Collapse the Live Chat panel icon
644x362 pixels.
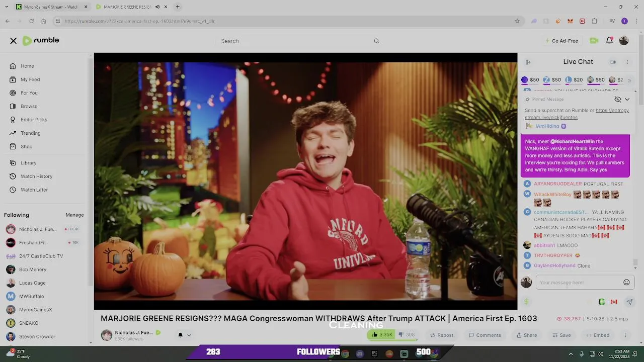pyautogui.click(x=528, y=62)
